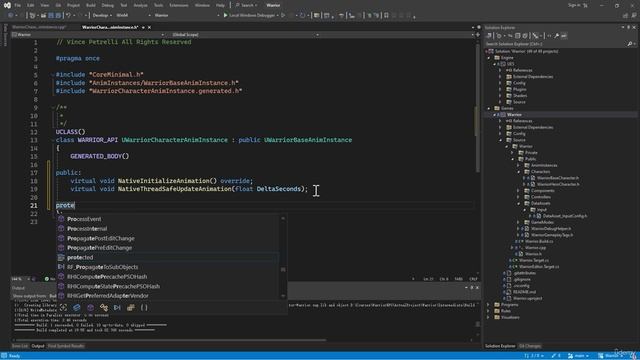Screen dimensions: 640x360
Task: Close the WarriorCharacterAnimInstance.h tab
Action: coord(149,27)
